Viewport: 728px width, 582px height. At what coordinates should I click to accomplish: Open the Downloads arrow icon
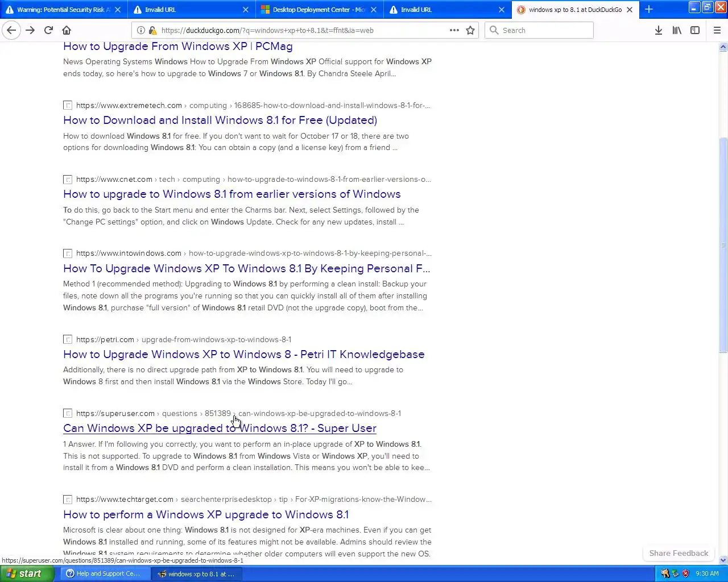(x=658, y=30)
